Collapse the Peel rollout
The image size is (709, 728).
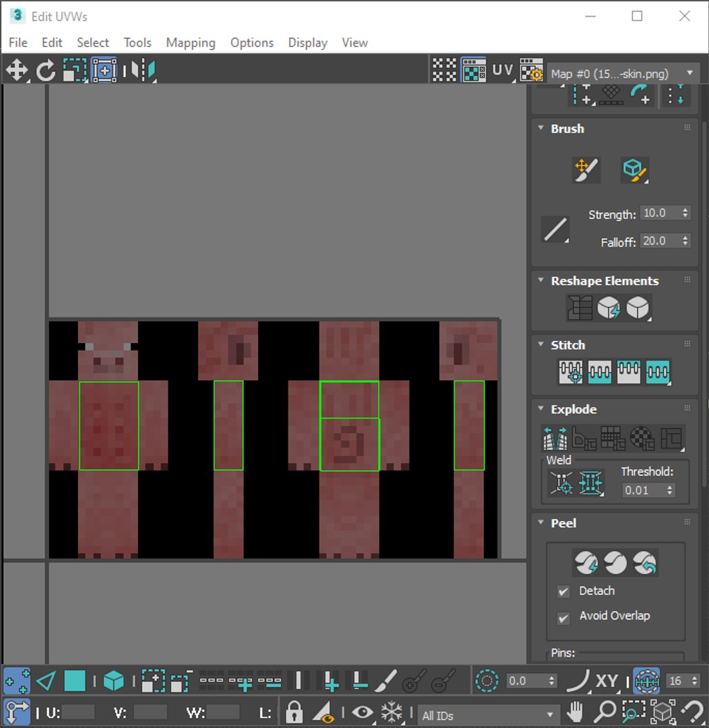point(541,523)
